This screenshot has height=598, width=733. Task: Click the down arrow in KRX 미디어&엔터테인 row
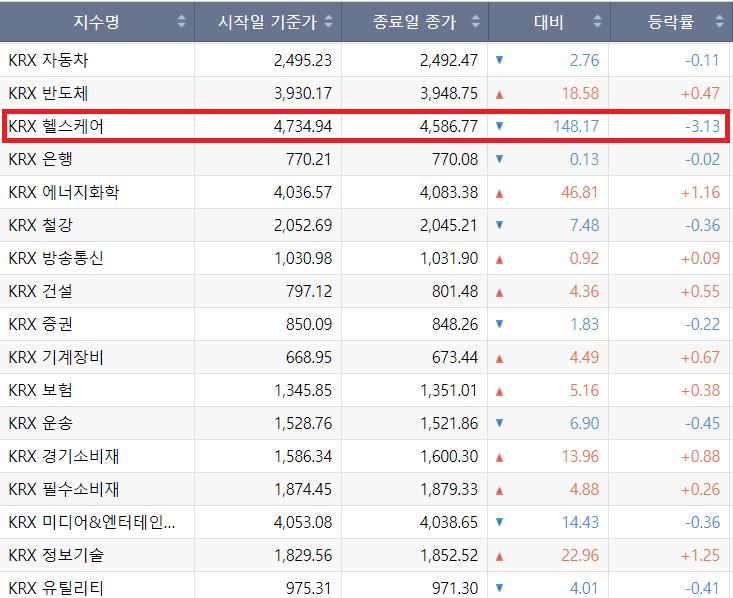[499, 522]
